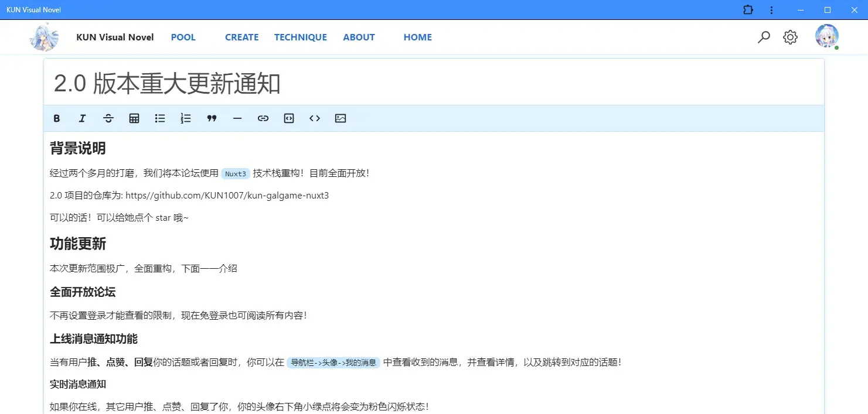Open the search magnifier icon

click(x=764, y=37)
